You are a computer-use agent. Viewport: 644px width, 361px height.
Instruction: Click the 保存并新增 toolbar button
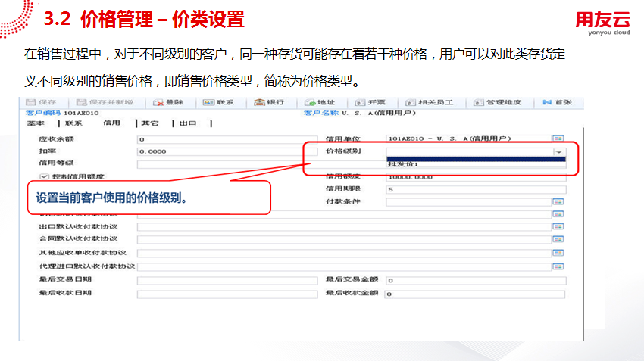(105, 102)
